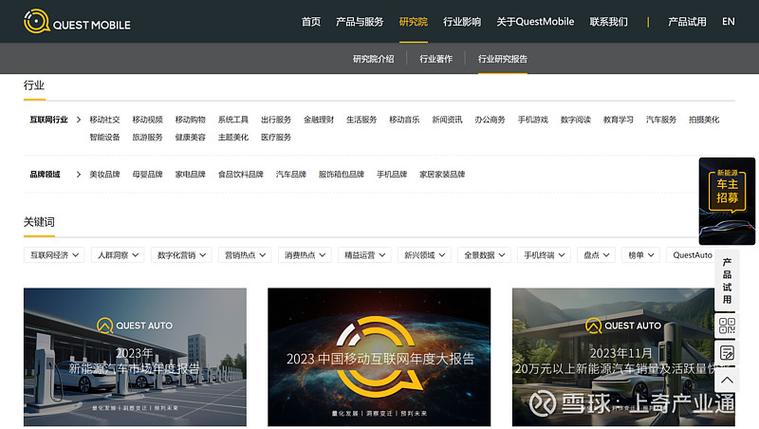Open 产品与服务 menu
759x429 pixels.
click(x=360, y=22)
